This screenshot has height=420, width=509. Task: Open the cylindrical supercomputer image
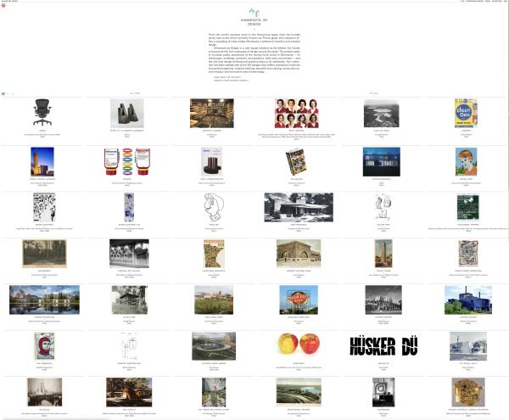pos(211,162)
